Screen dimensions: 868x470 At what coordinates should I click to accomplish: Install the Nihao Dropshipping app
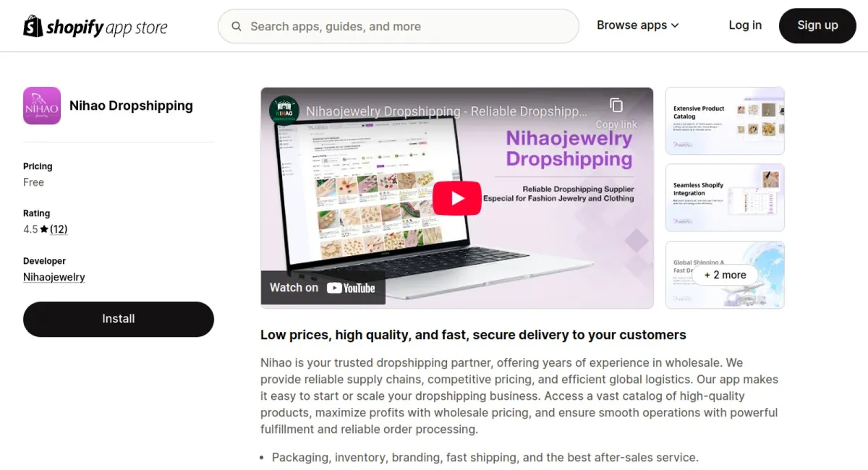coord(119,319)
